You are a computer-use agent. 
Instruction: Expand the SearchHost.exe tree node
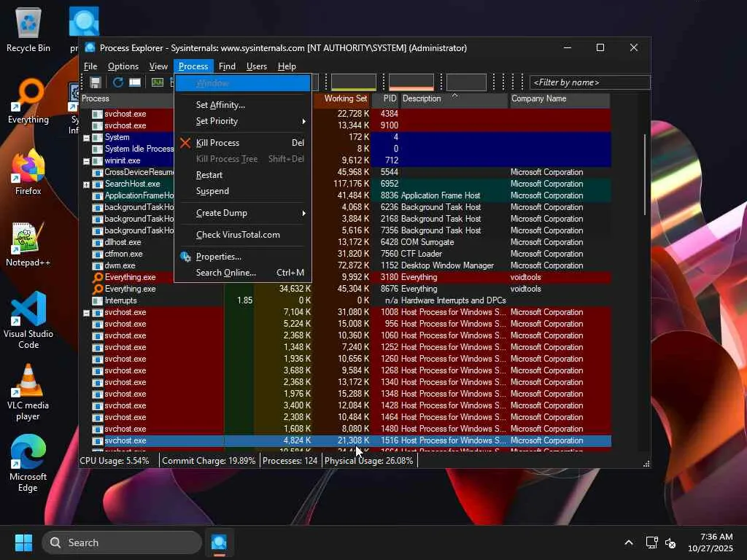[86, 184]
